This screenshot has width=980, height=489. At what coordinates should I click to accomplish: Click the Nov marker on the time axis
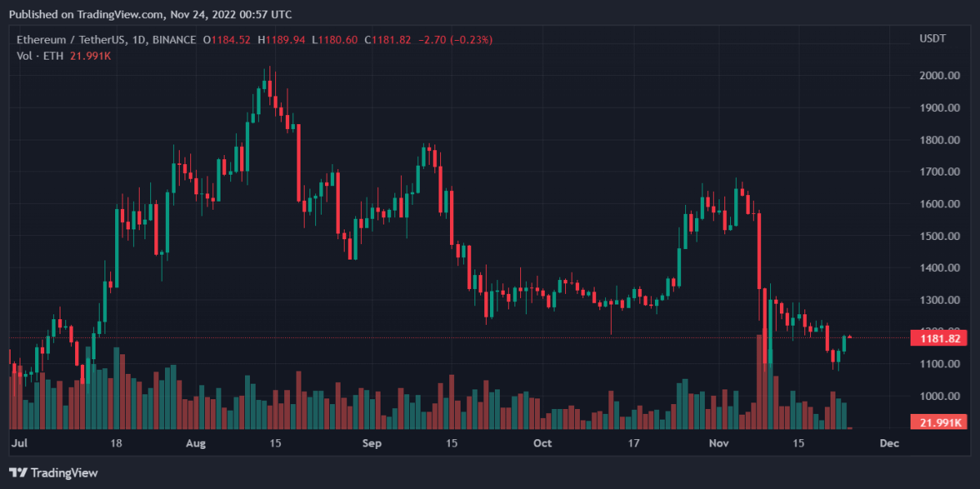719,443
